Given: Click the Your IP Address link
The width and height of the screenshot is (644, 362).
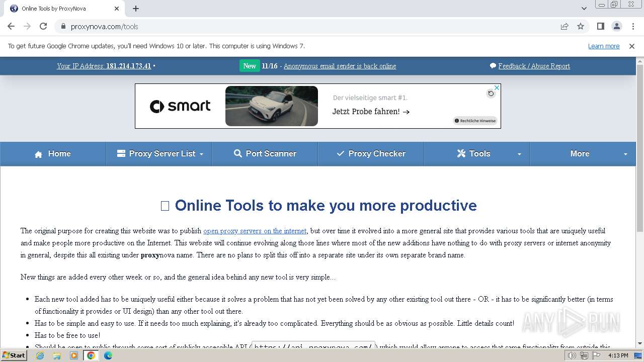Looking at the screenshot, I should coord(104,66).
